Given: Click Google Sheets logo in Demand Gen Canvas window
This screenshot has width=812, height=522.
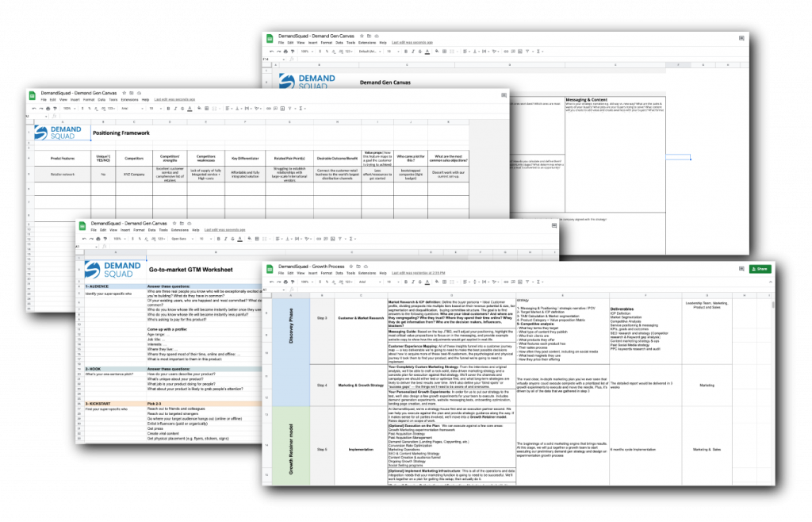Looking at the screenshot, I should [270, 38].
